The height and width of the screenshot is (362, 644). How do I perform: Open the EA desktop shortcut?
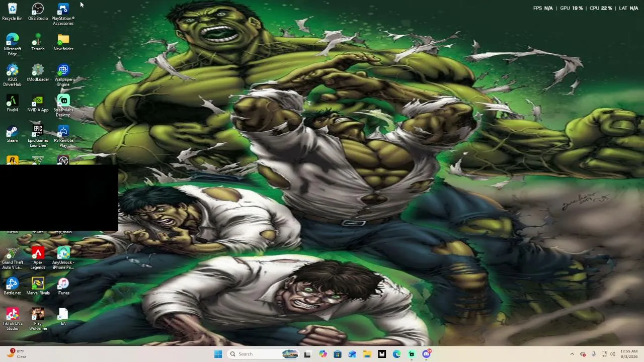tap(63, 317)
